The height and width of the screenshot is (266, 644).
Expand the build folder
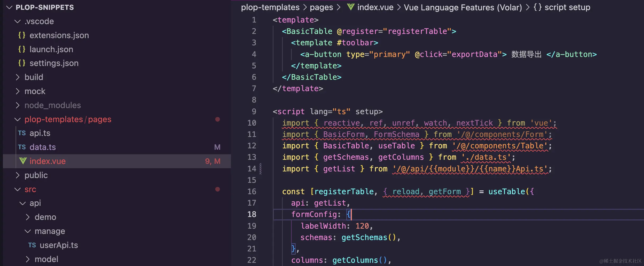tap(17, 77)
